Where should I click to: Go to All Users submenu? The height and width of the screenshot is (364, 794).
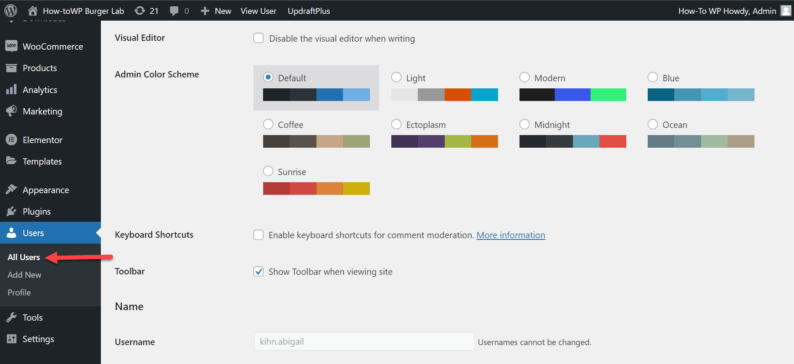[x=24, y=257]
